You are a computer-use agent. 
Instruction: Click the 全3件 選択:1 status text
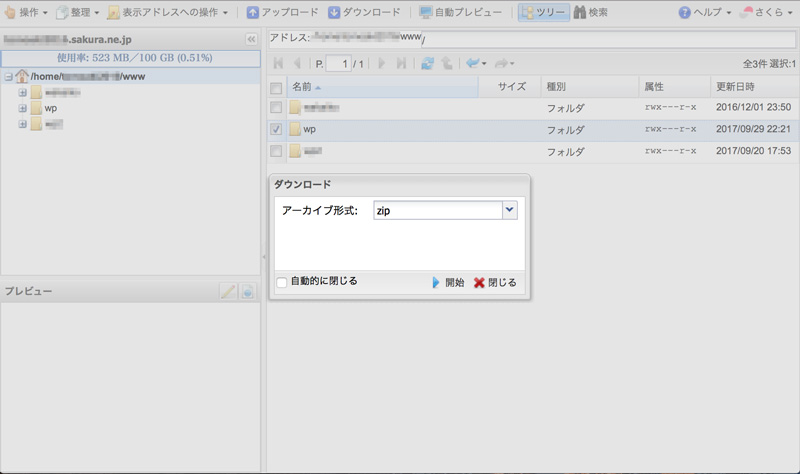coord(769,64)
